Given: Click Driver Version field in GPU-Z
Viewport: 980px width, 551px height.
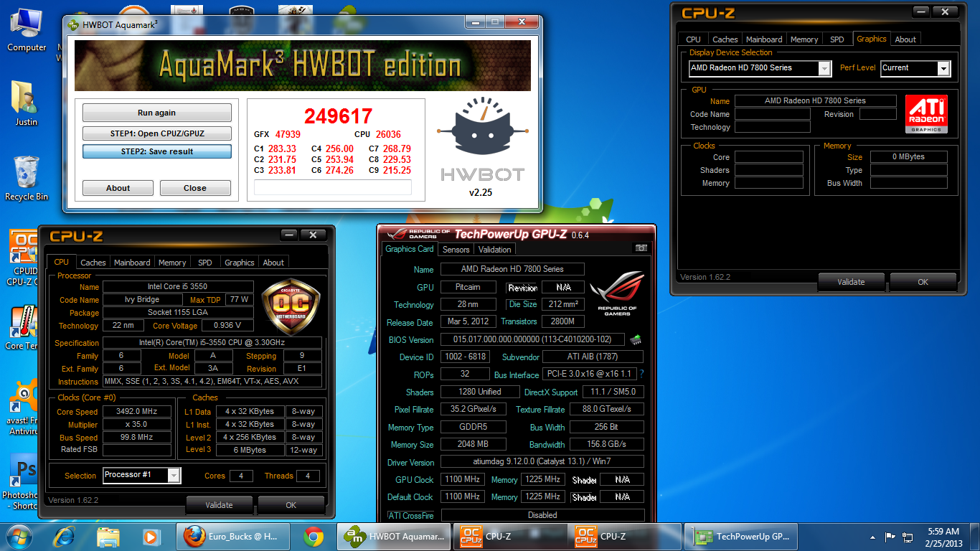Looking at the screenshot, I should tap(542, 462).
